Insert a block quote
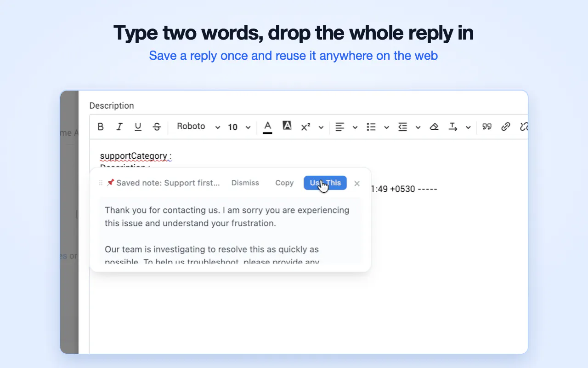 click(x=487, y=126)
